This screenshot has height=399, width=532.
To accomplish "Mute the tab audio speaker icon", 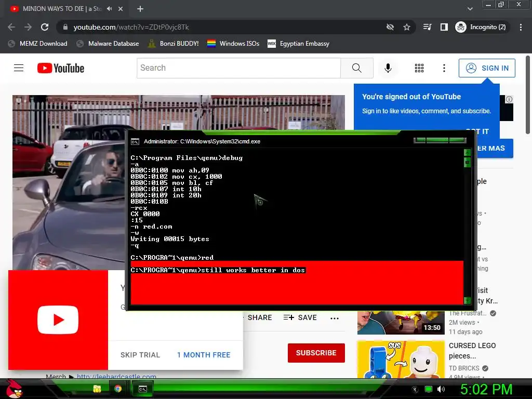I will (109, 9).
